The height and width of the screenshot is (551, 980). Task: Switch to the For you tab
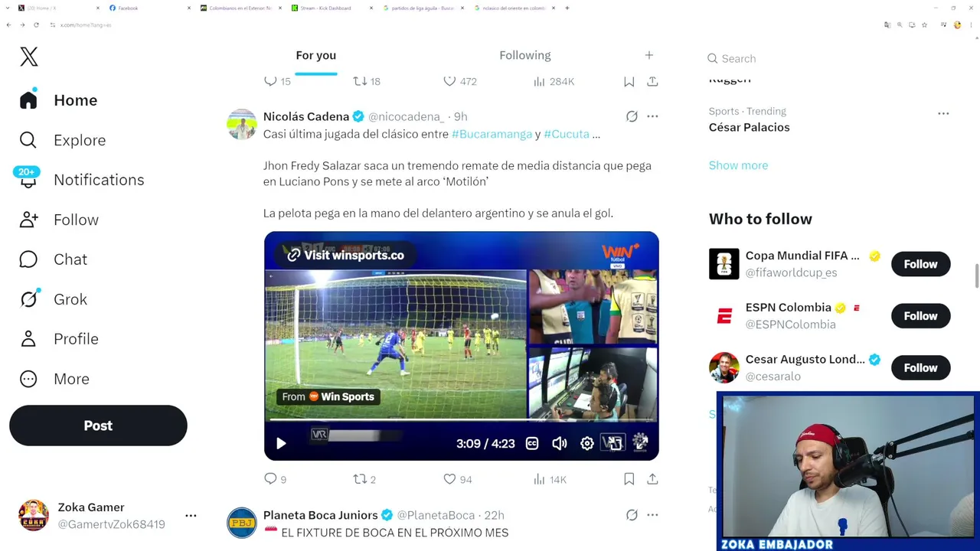315,55
